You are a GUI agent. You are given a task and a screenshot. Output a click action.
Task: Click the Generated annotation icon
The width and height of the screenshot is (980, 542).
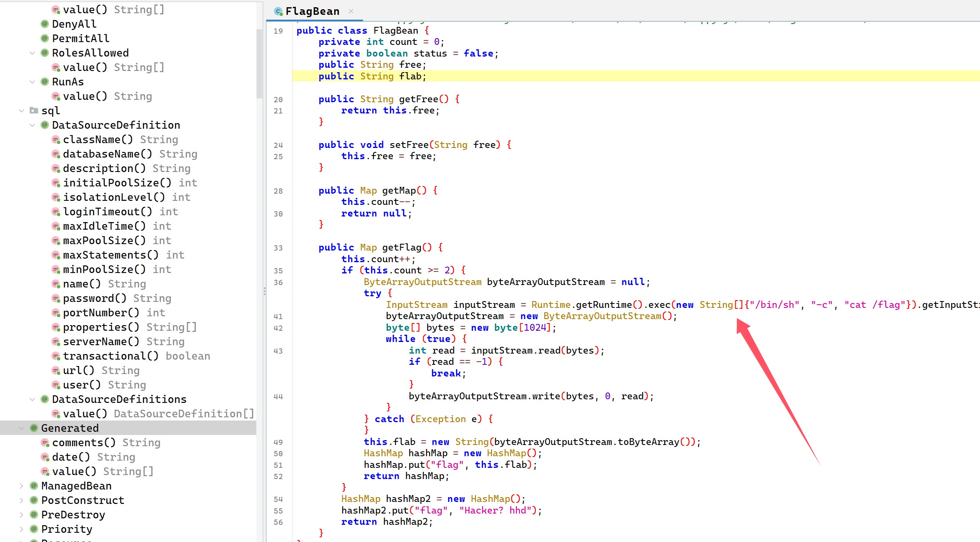pos(34,428)
